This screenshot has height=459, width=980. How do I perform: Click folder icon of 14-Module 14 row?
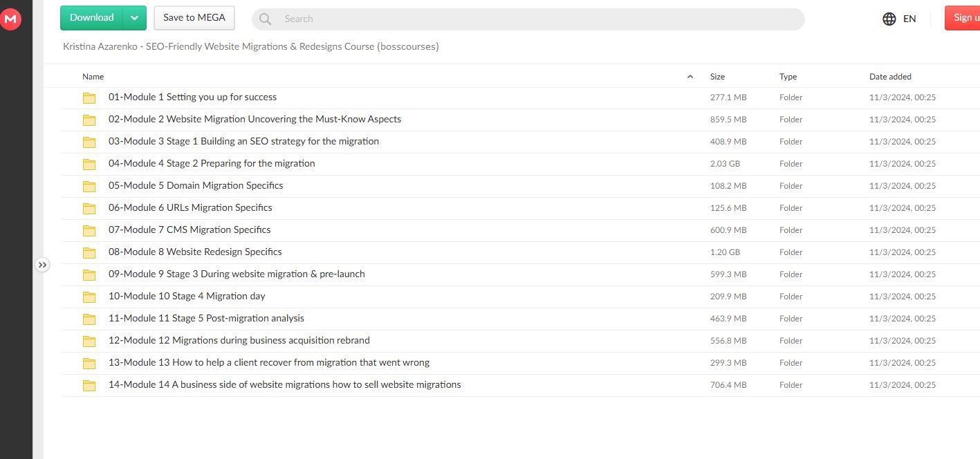click(x=89, y=386)
